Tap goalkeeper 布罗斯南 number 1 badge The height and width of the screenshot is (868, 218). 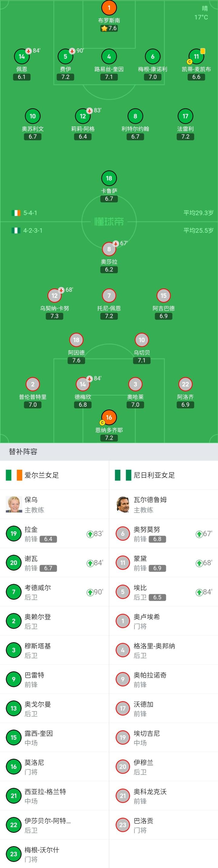point(109,8)
